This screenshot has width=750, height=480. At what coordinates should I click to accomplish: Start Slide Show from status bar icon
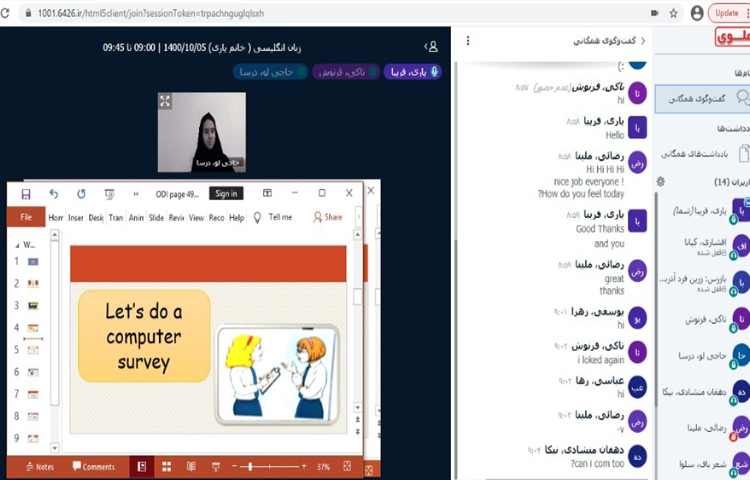tap(216, 467)
